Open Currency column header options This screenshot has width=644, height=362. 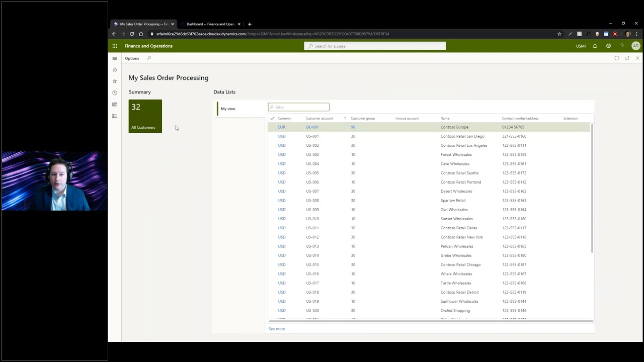(284, 118)
